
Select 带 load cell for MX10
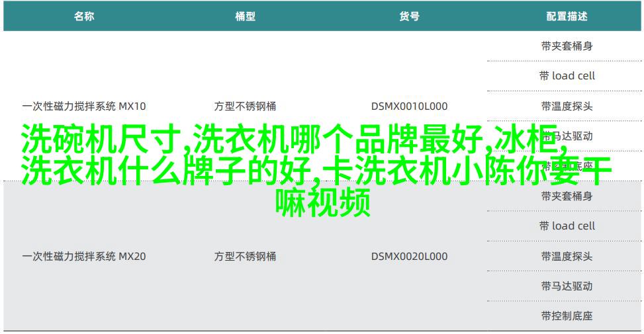[x=567, y=75]
